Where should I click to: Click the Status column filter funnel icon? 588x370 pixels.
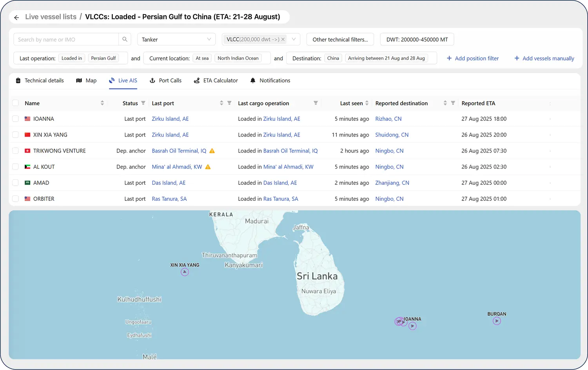click(143, 103)
